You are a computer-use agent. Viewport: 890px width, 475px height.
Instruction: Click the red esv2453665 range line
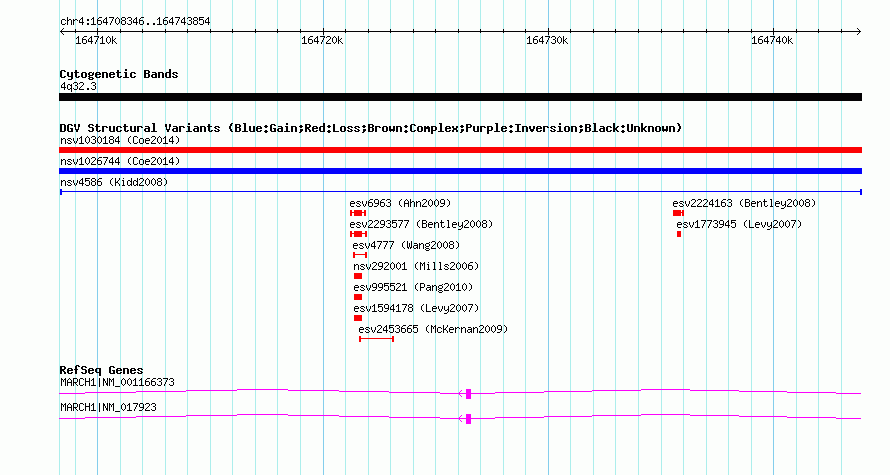[x=376, y=339]
